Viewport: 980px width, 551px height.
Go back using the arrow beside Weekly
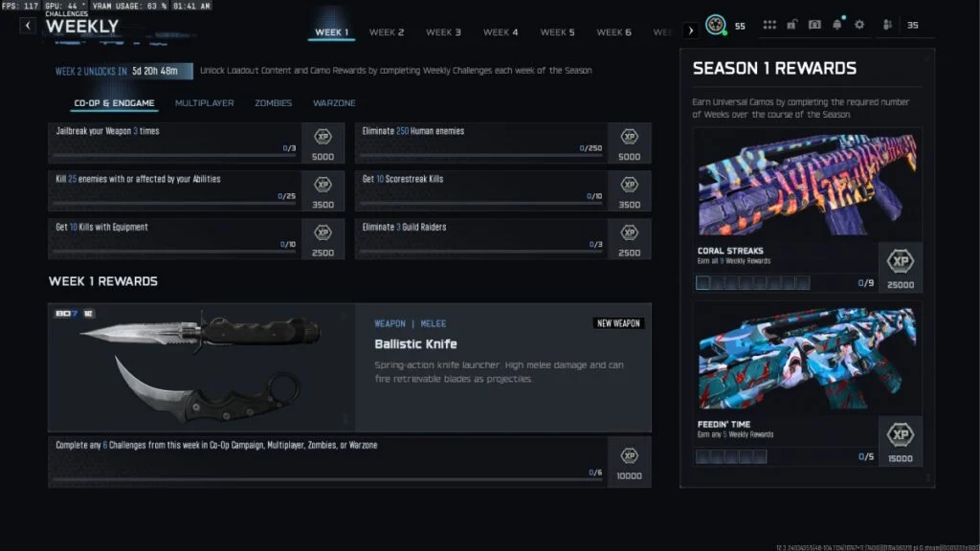[28, 26]
